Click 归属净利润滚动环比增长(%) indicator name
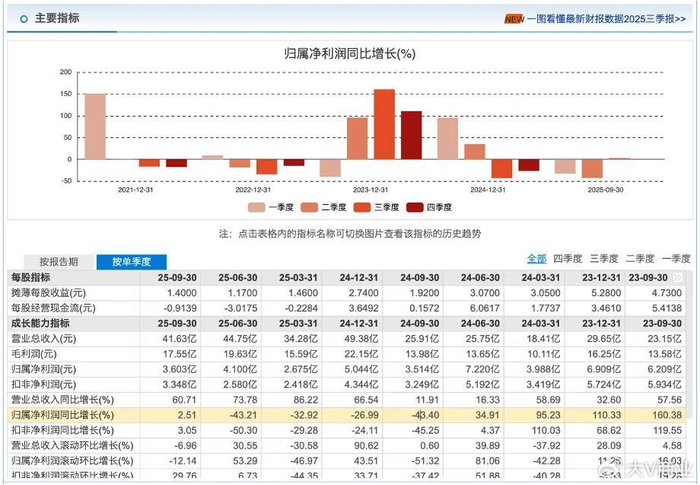 coord(72,461)
